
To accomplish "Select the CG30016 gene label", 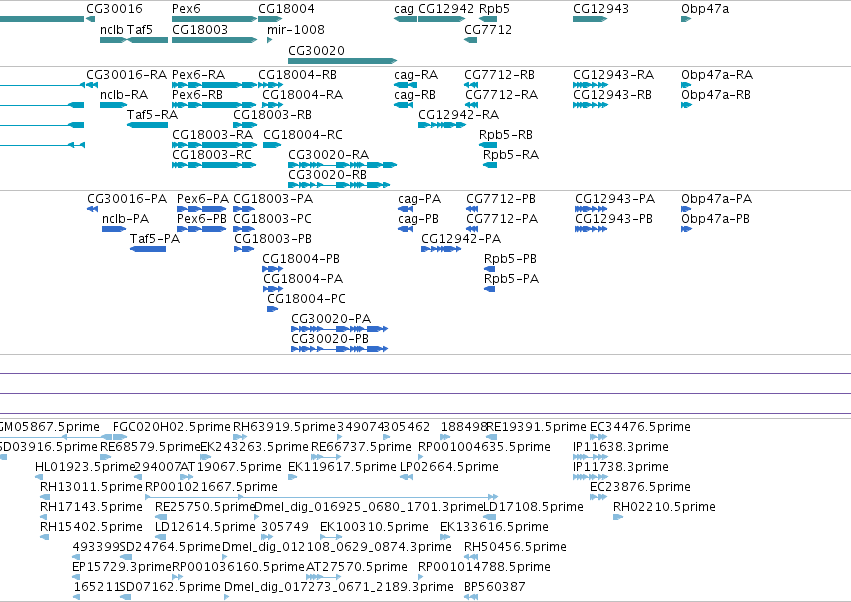I will click(114, 9).
